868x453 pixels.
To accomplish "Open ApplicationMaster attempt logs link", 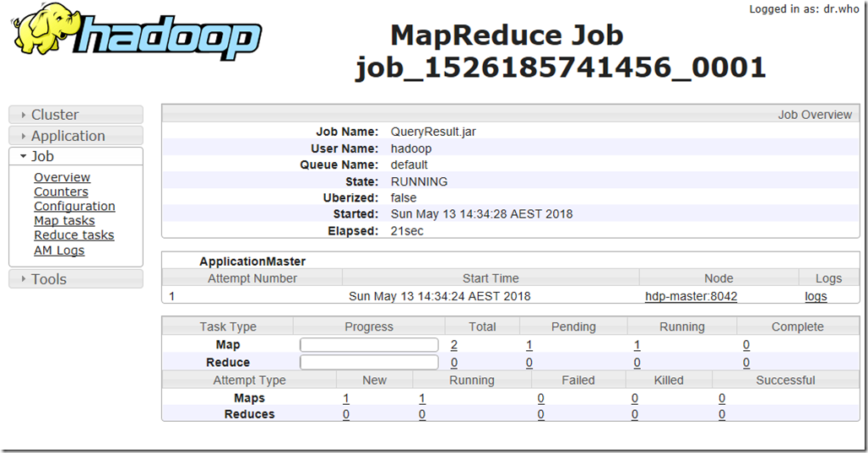I will tap(816, 296).
